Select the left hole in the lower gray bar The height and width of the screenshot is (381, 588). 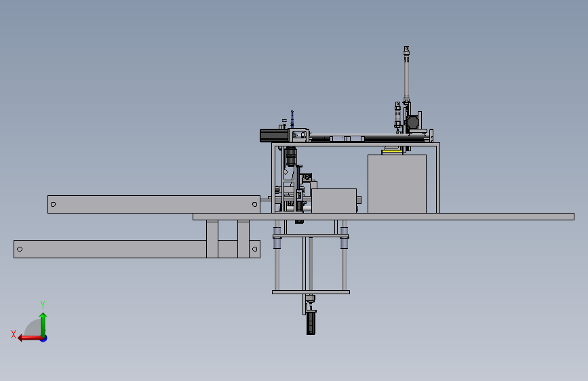(20, 249)
